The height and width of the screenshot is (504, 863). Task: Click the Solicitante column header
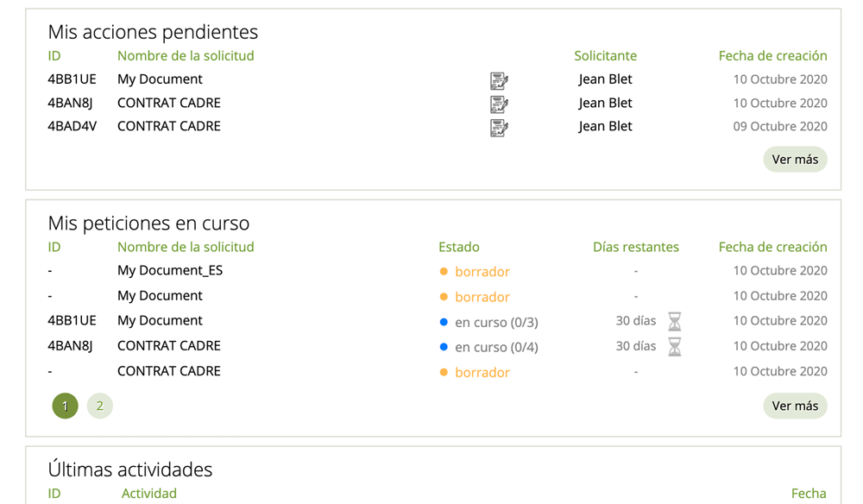tap(606, 55)
